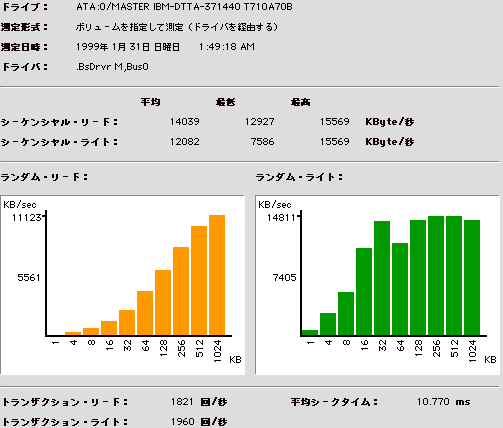
Task: Click the green 256 KB random write bar
Action: pos(436,275)
